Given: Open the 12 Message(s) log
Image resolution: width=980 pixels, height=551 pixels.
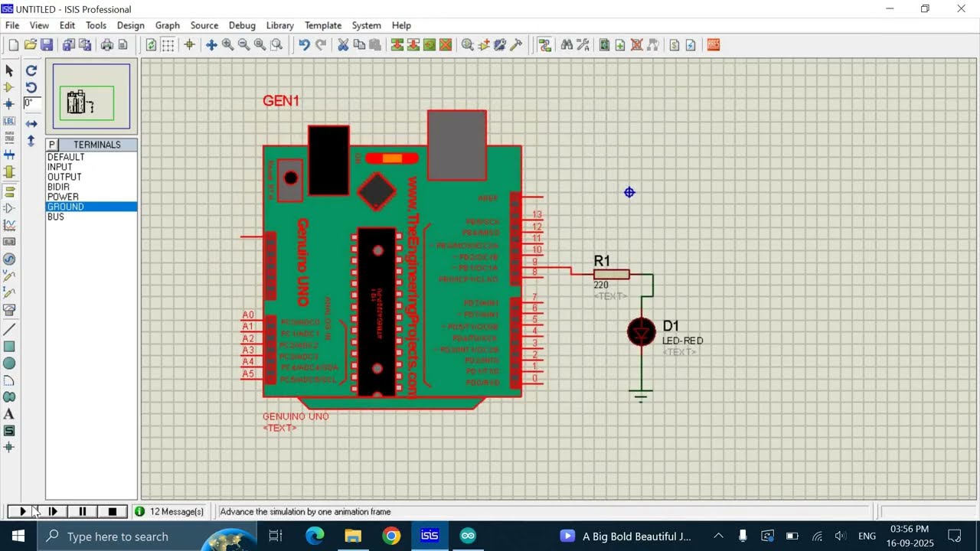Looking at the screenshot, I should 170,511.
